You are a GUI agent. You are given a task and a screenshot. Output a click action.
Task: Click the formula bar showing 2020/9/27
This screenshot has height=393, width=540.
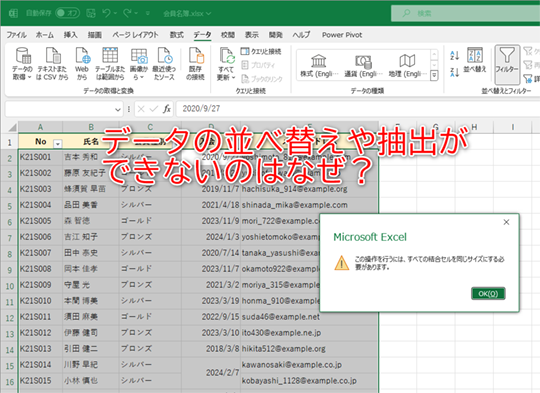pyautogui.click(x=358, y=109)
